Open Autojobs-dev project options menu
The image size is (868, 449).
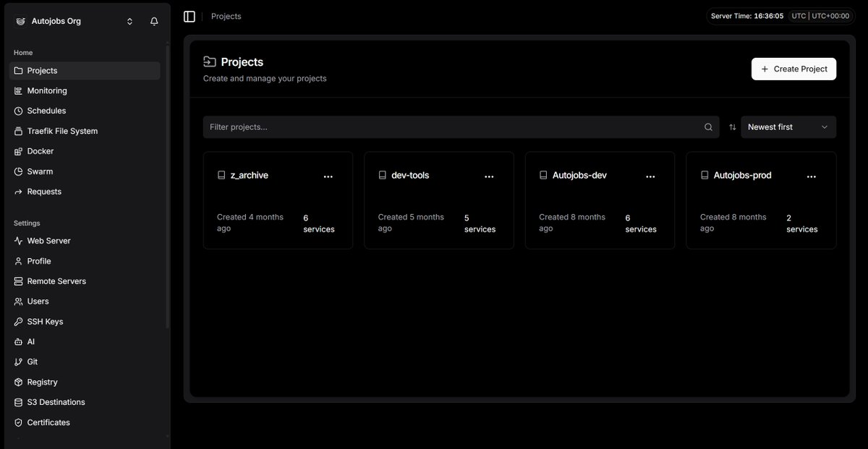(x=650, y=176)
